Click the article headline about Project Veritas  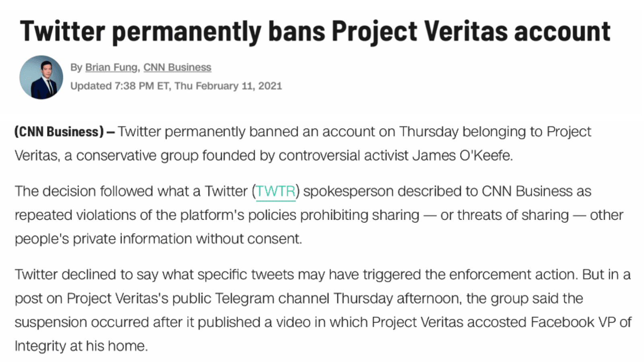tap(315, 31)
